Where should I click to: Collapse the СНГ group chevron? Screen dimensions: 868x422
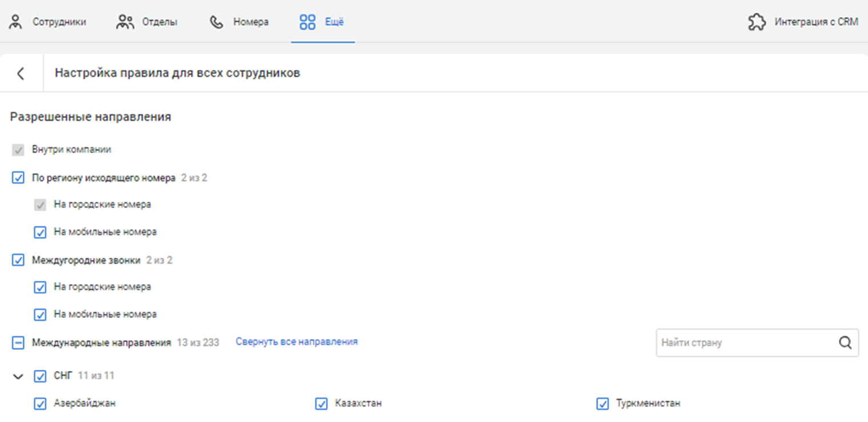pos(18,376)
